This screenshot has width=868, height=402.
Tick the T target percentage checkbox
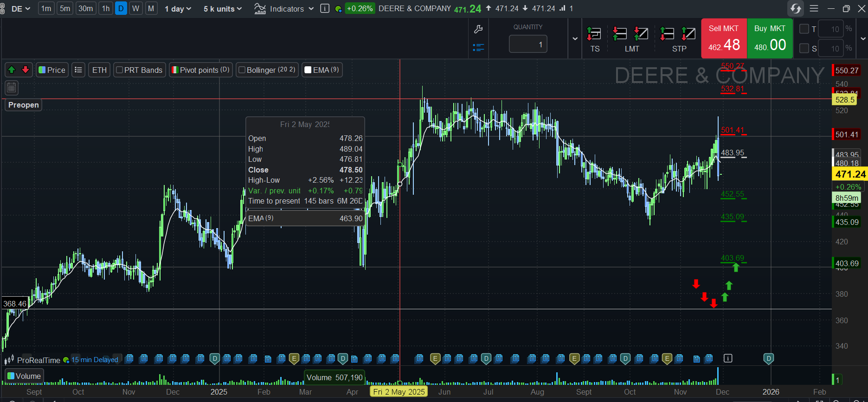(804, 29)
